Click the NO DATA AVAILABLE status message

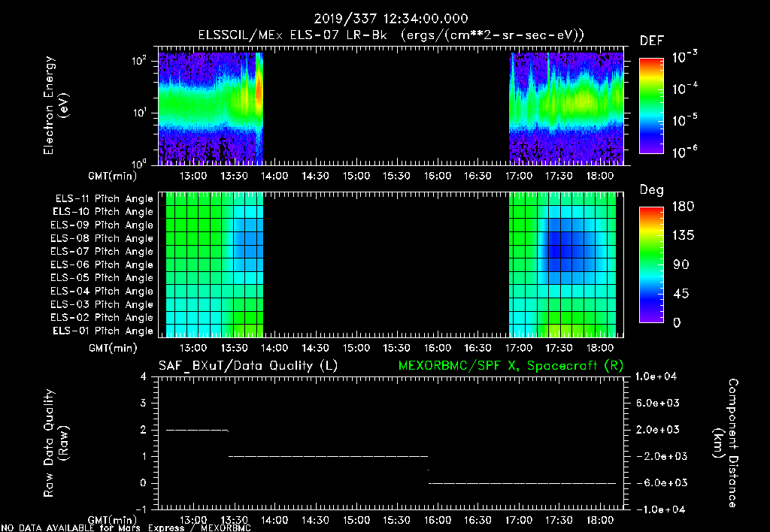coord(126,528)
